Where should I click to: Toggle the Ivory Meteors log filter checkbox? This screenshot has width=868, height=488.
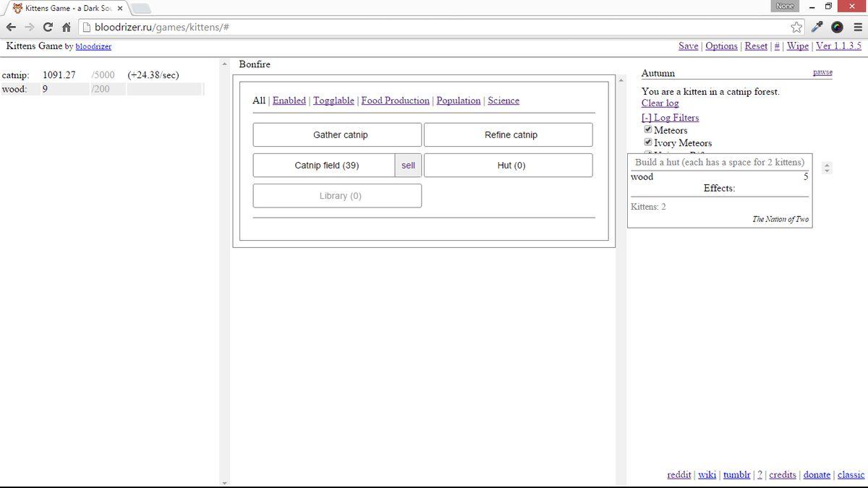[x=648, y=142]
